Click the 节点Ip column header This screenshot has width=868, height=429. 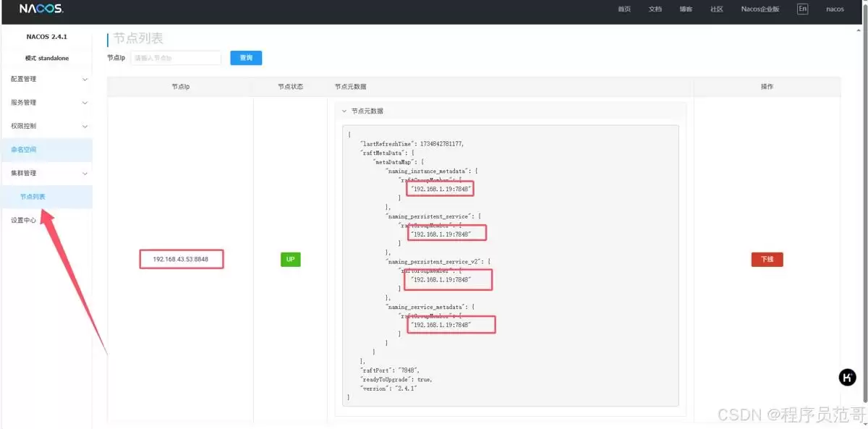180,87
